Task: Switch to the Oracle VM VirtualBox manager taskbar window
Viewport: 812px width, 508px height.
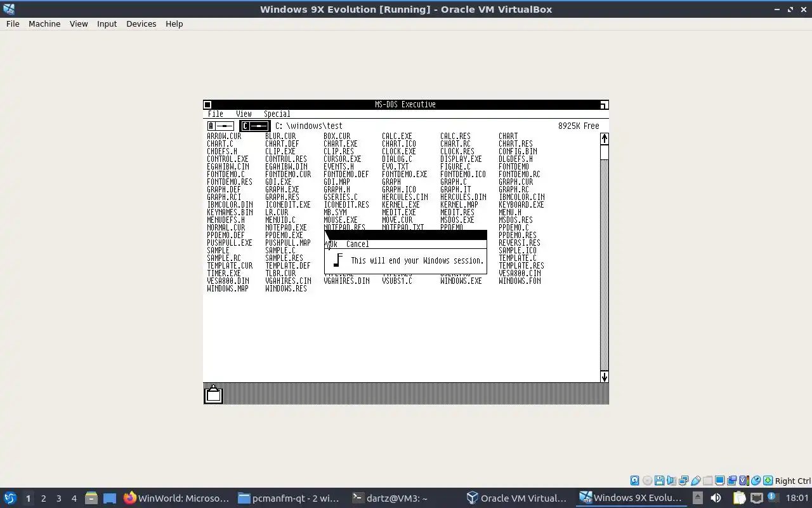Action: point(516,498)
